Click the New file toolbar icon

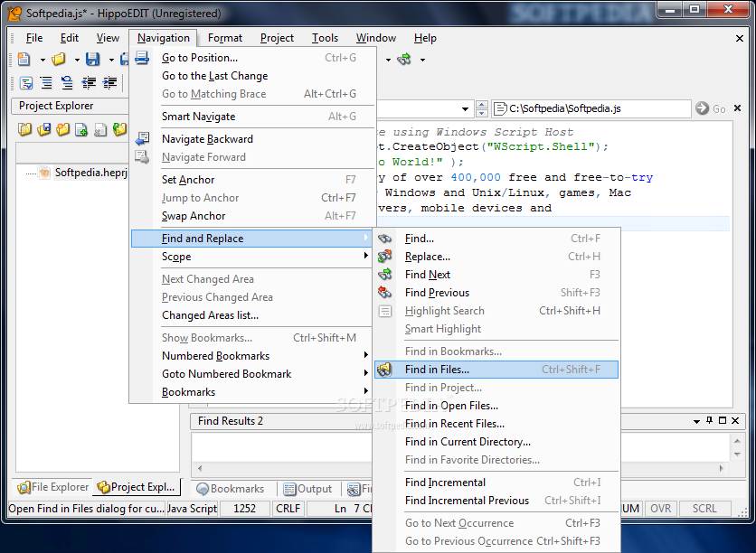pos(24,60)
